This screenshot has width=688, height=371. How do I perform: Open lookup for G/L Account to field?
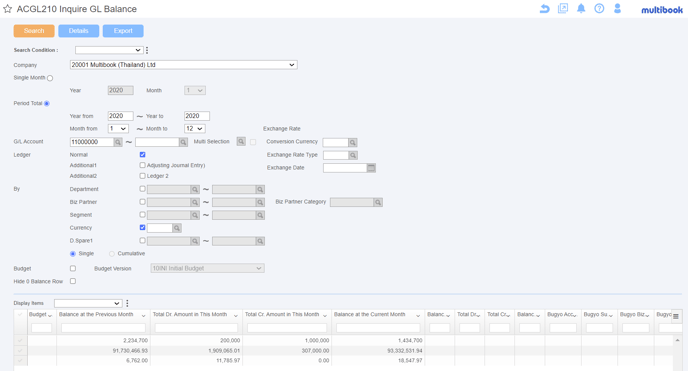click(x=183, y=142)
